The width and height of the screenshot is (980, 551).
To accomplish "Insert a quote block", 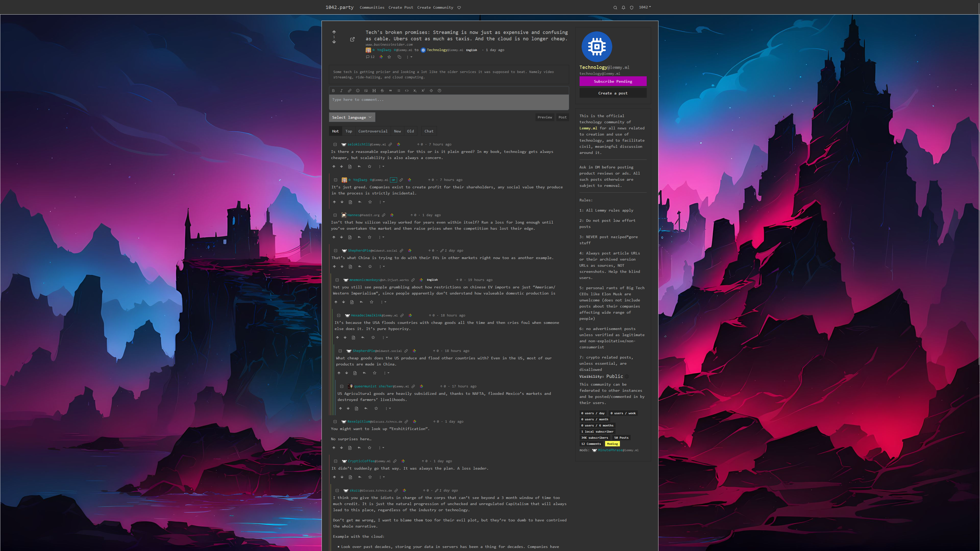I will pos(390,91).
